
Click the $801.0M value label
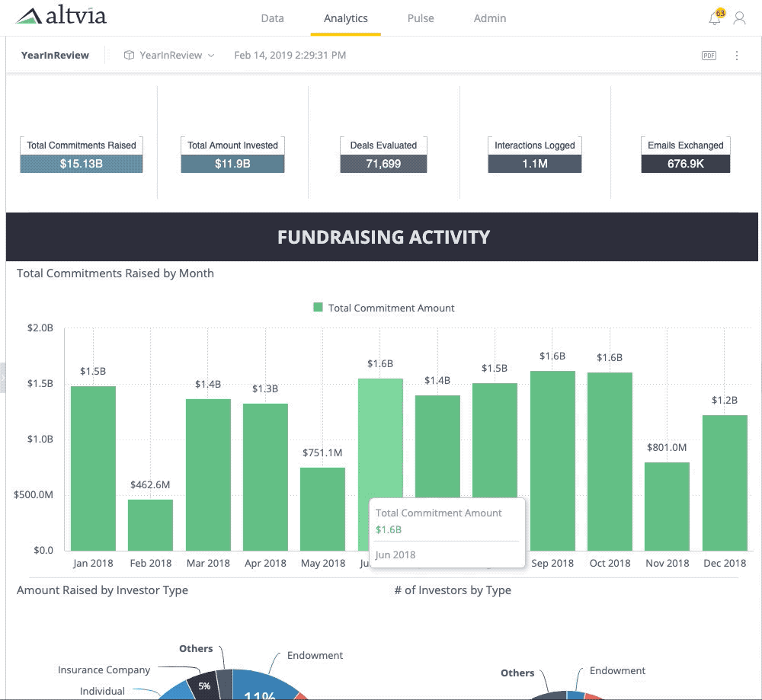[x=667, y=447]
